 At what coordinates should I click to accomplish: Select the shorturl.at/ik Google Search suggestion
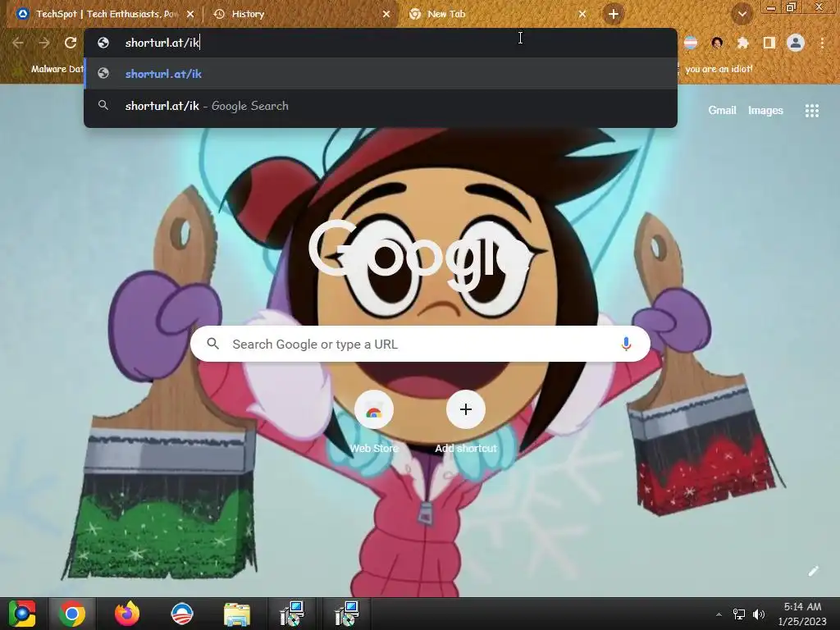[x=381, y=106]
